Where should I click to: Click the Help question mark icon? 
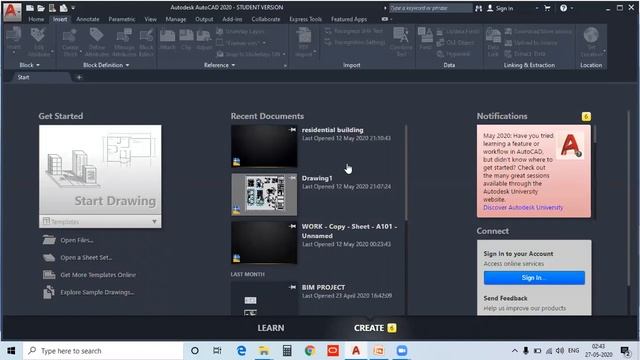(563, 8)
